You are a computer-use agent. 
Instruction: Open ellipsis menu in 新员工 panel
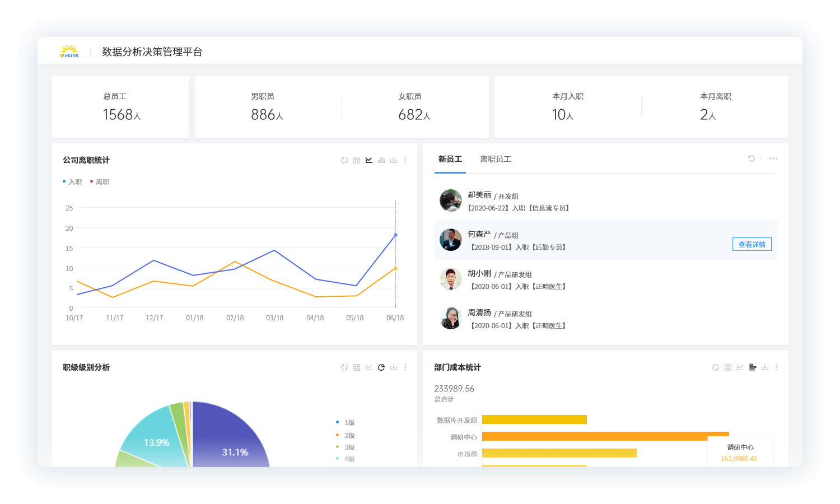(773, 158)
